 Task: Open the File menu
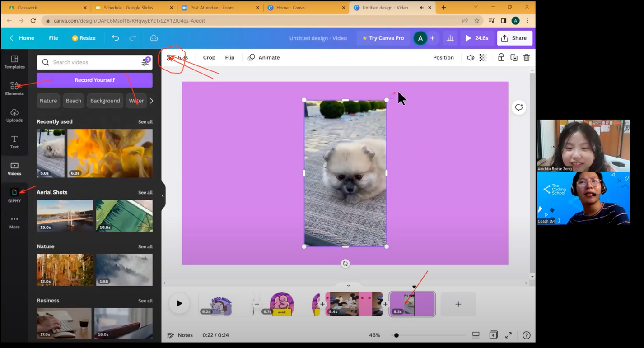(x=53, y=38)
